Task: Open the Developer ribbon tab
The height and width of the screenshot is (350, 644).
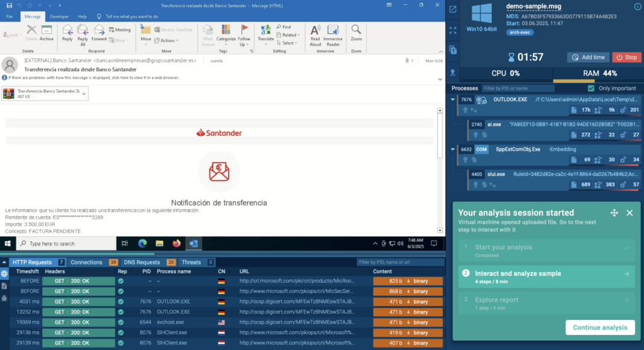Action: pyautogui.click(x=59, y=16)
